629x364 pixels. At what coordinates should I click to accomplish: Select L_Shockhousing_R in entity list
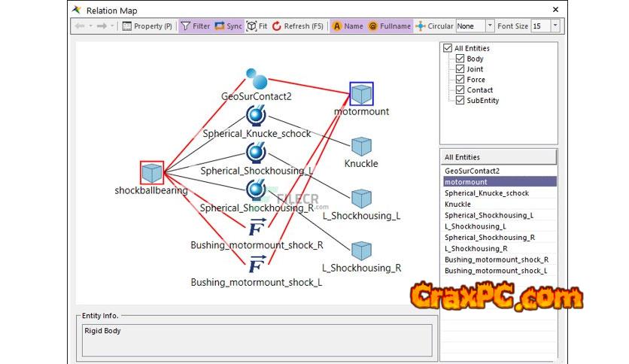[500, 248]
